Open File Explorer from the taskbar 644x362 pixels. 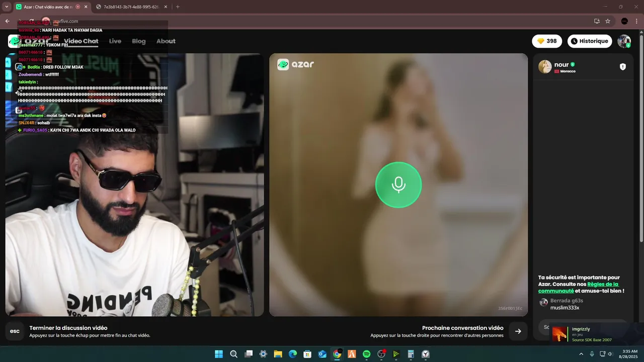[x=278, y=354]
